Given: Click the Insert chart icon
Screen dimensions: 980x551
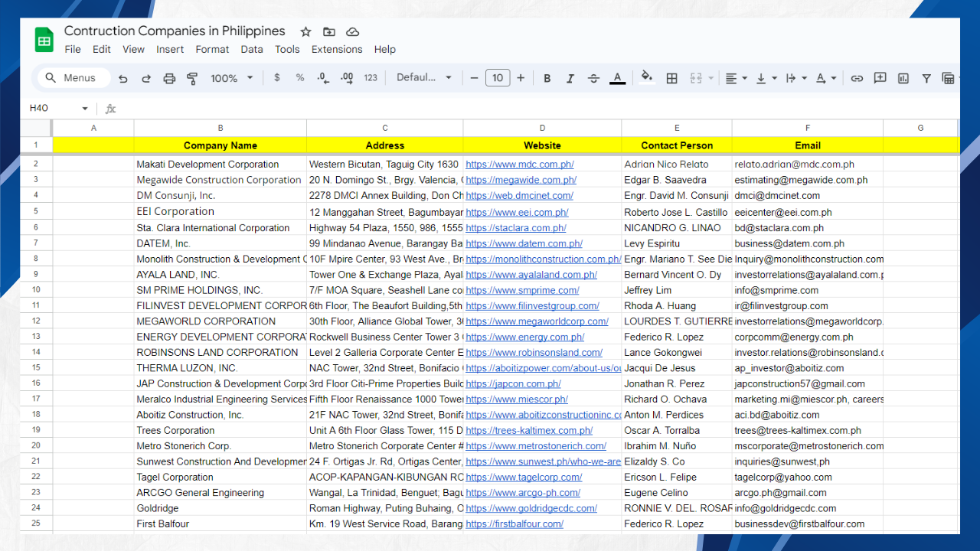Looking at the screenshot, I should tap(903, 78).
